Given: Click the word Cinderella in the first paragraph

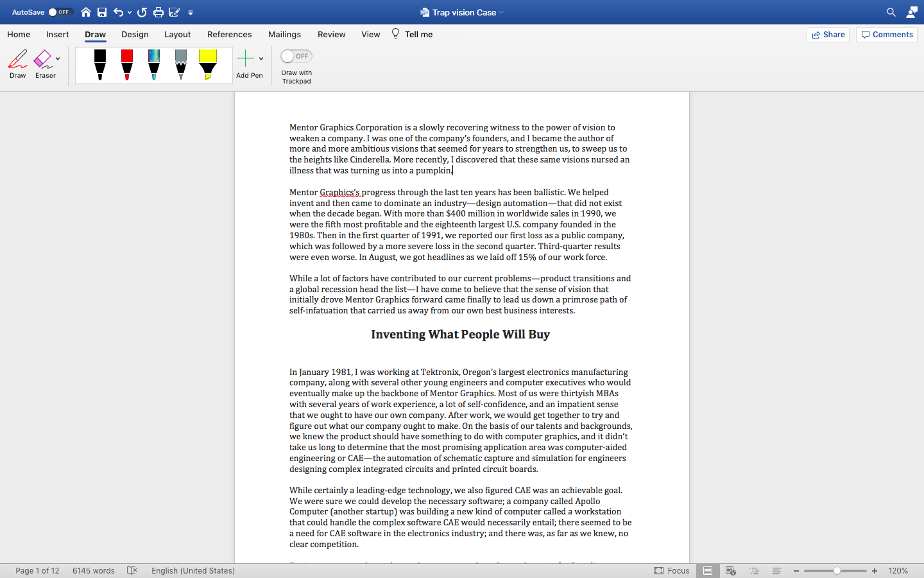Looking at the screenshot, I should (370, 159).
